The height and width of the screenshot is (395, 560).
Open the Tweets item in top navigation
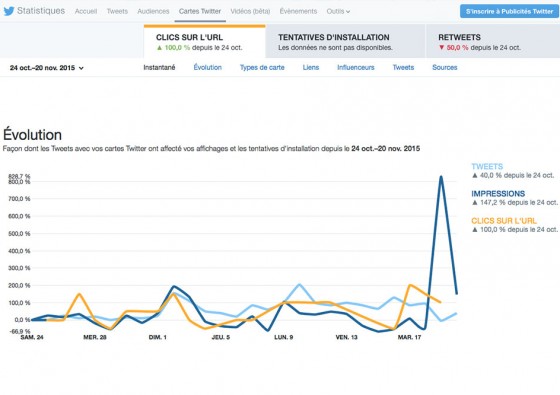117,11
